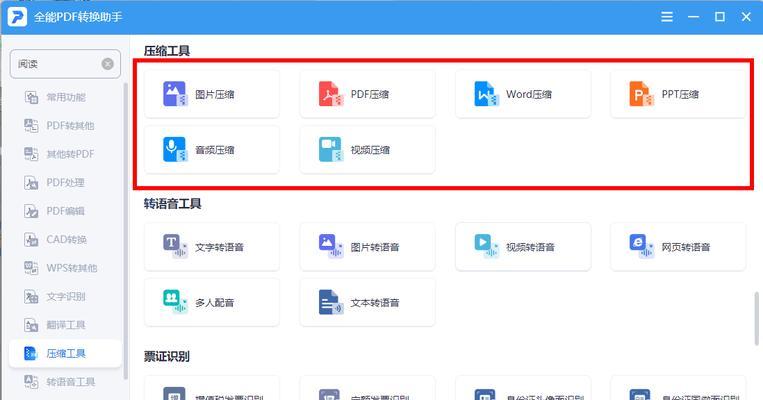Select 转语音工具 in sidebar
This screenshot has height=400, width=763.
point(65,382)
